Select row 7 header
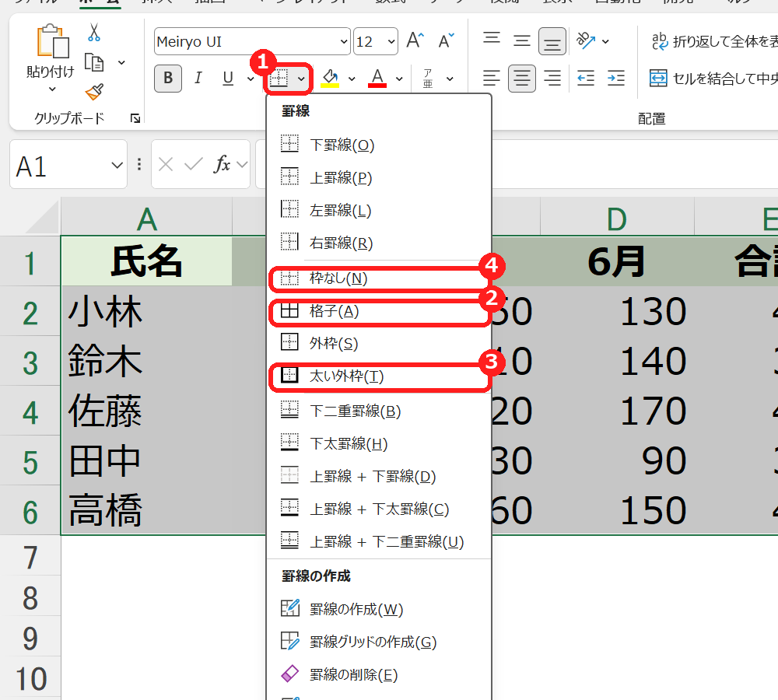The height and width of the screenshot is (700, 778). [x=30, y=557]
